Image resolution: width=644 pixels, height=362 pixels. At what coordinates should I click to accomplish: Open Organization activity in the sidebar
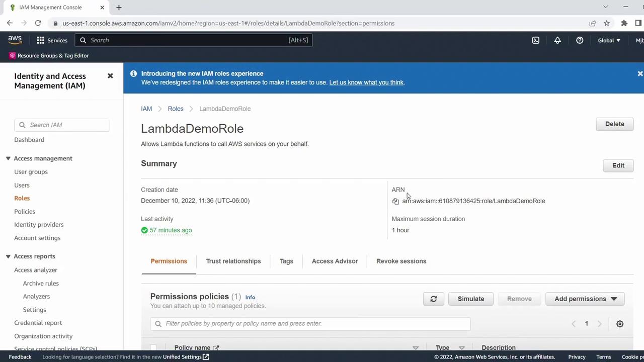(x=43, y=336)
